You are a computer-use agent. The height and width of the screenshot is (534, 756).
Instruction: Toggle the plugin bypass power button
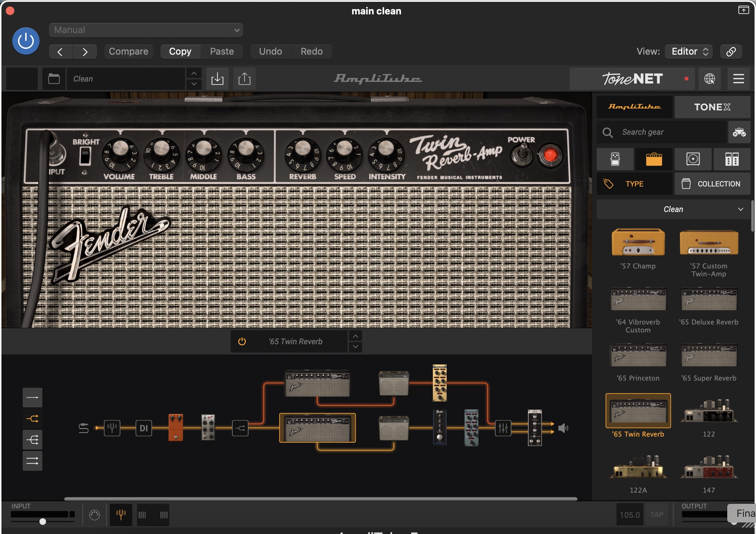26,41
